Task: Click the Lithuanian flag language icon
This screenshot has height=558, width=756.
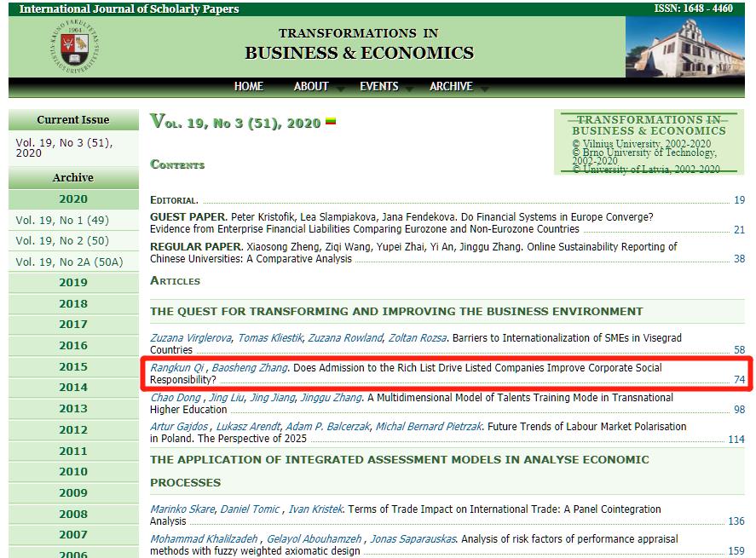Action: pos(331,122)
